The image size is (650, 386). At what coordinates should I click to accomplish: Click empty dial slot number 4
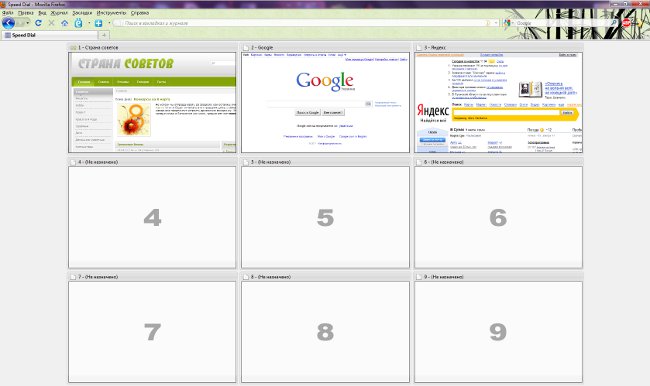tap(152, 217)
